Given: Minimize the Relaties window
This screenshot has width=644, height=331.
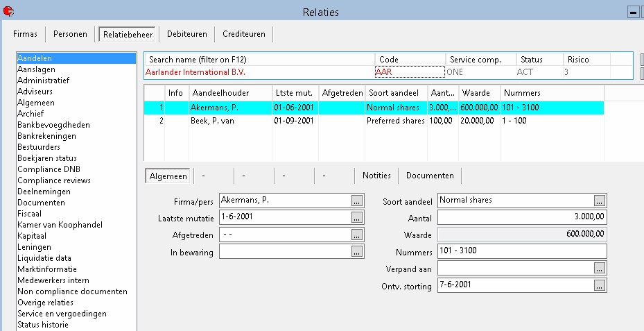Looking at the screenshot, I should tap(633, 12).
